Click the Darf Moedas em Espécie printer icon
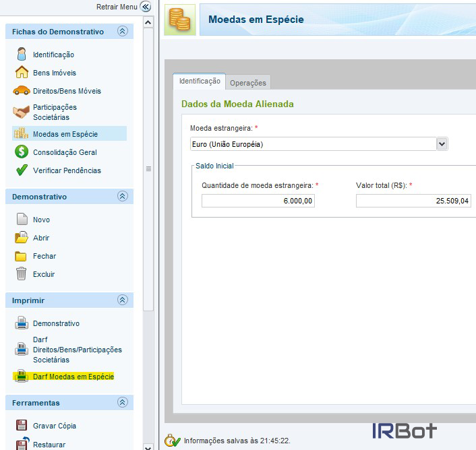 (x=22, y=377)
